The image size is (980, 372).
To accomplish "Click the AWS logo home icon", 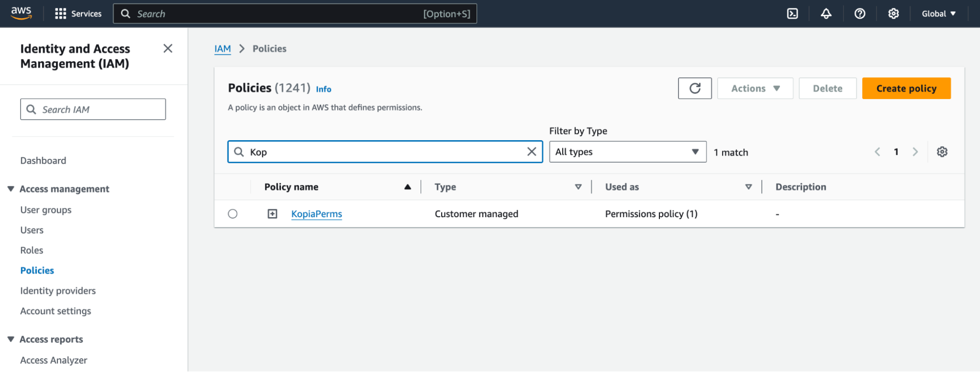I will (21, 13).
